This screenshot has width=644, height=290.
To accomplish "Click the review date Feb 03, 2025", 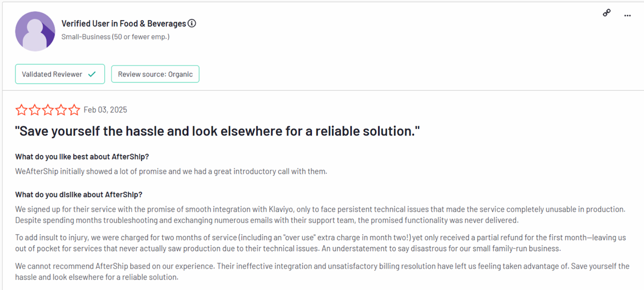I will 105,109.
